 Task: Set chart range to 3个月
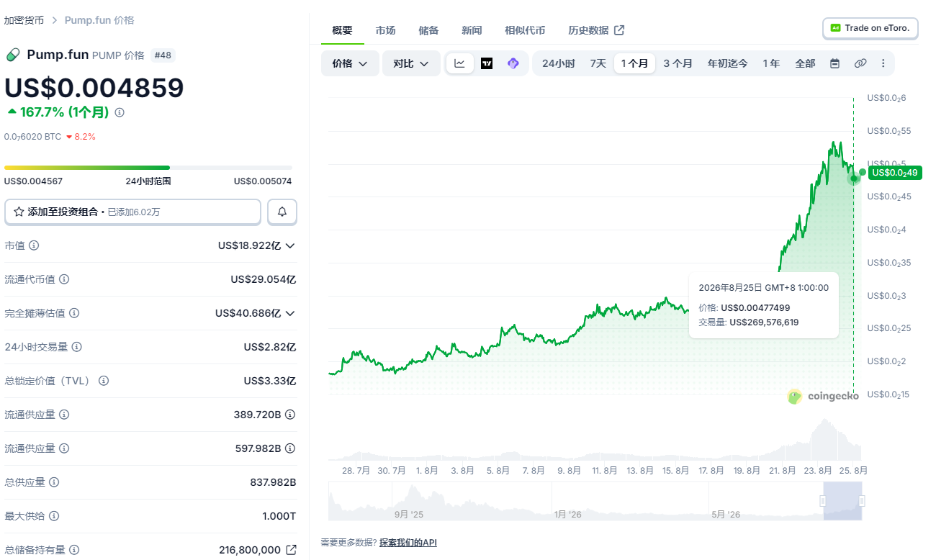[678, 63]
